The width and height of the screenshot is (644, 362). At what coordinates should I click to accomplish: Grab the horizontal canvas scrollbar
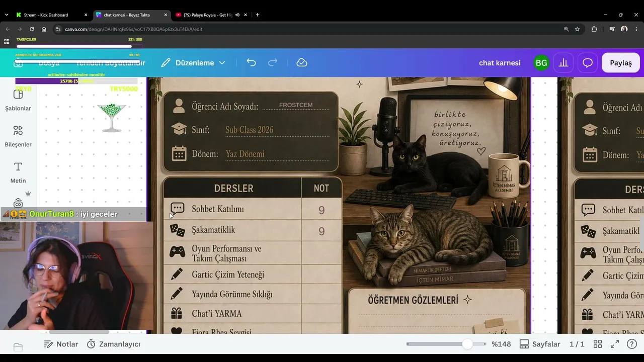click(x=79, y=332)
